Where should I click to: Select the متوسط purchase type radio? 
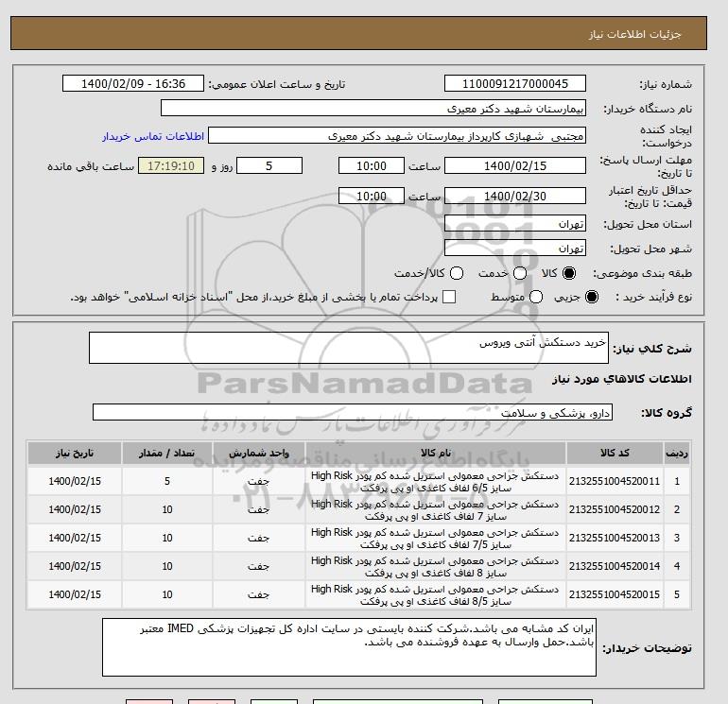click(536, 297)
